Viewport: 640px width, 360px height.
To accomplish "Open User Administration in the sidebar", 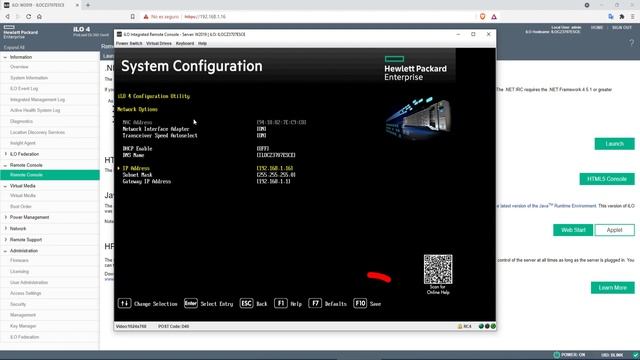I will (x=29, y=282).
